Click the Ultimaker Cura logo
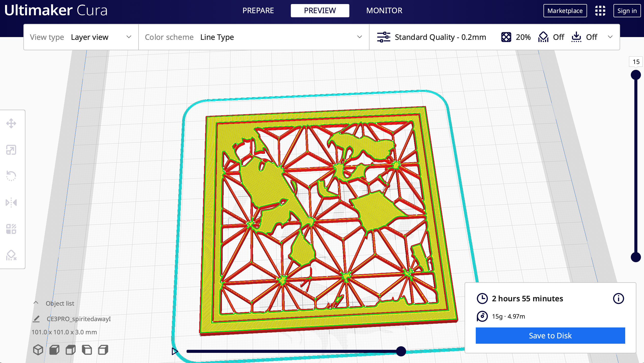644x363 pixels. click(56, 10)
